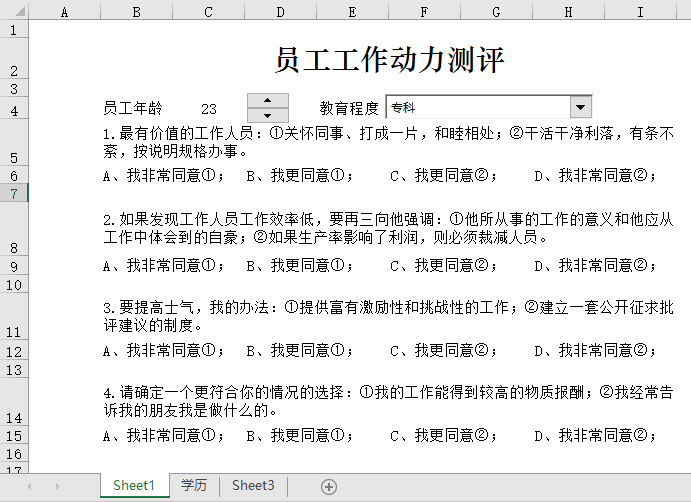Click the title cell 员工工作动力测评
Screen dimensions: 691x502
389,60
